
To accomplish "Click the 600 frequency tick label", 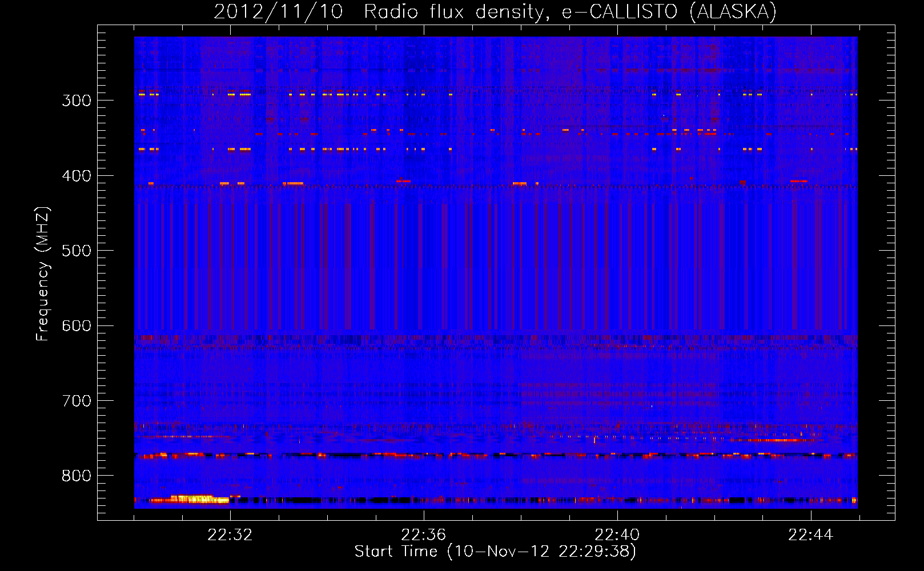I will tap(77, 326).
